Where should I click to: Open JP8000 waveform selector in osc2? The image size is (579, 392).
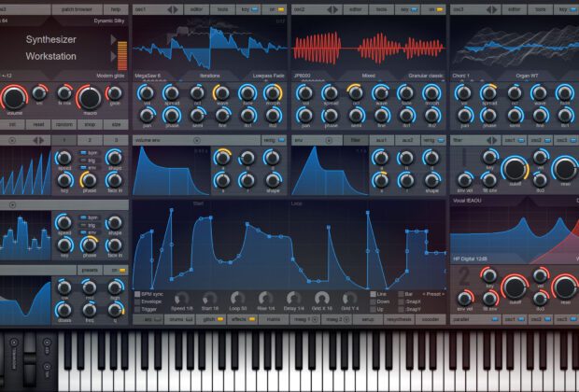(x=303, y=76)
